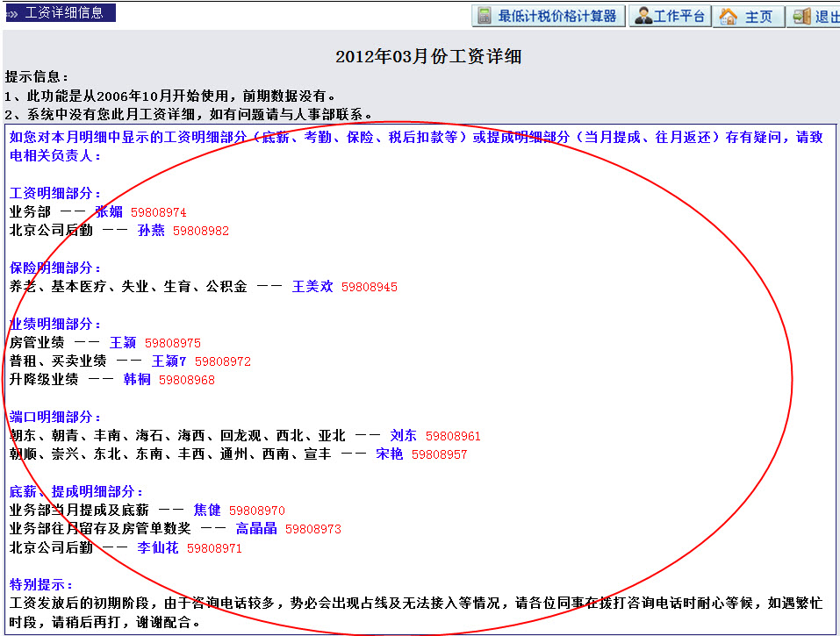Click phone number 59808972
The width and height of the screenshot is (840, 636).
point(223,362)
